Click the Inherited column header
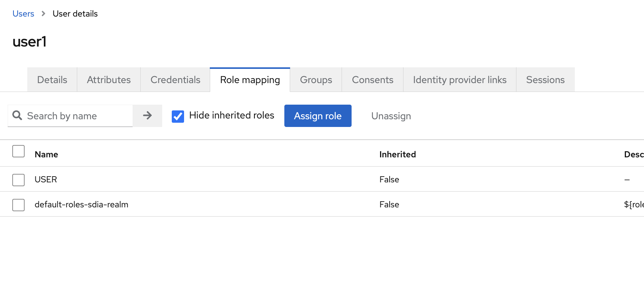 397,154
